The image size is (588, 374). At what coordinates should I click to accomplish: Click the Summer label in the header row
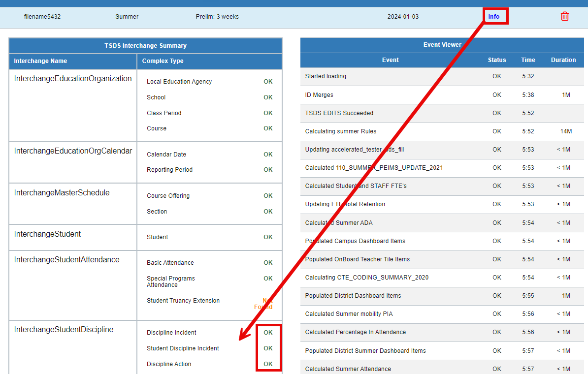[x=127, y=16]
